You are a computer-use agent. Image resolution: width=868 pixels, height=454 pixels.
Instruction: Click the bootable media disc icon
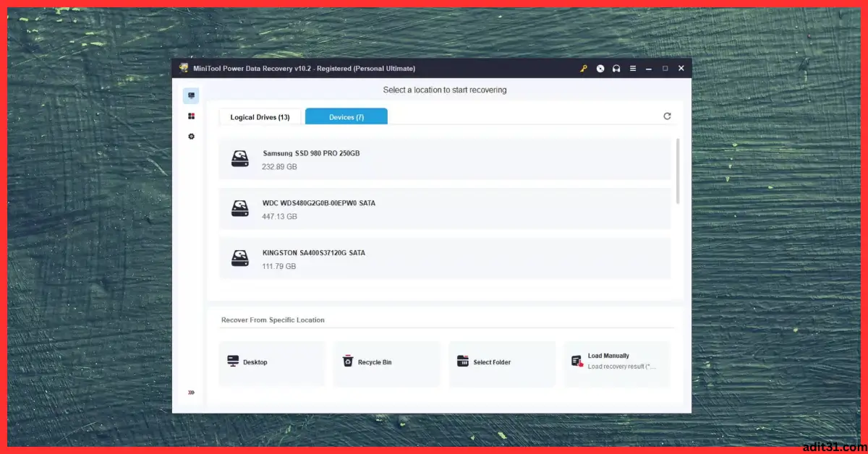point(600,69)
